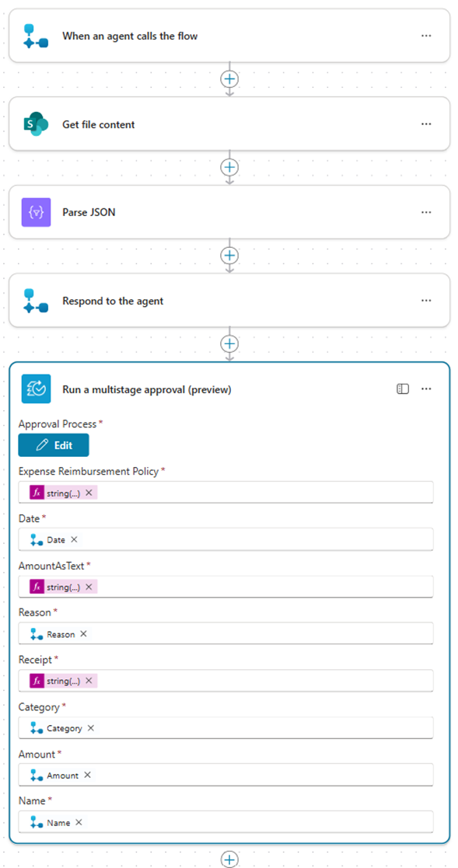458x868 pixels.
Task: Open the ellipsis menu on Respond to the agent
Action: click(x=426, y=300)
